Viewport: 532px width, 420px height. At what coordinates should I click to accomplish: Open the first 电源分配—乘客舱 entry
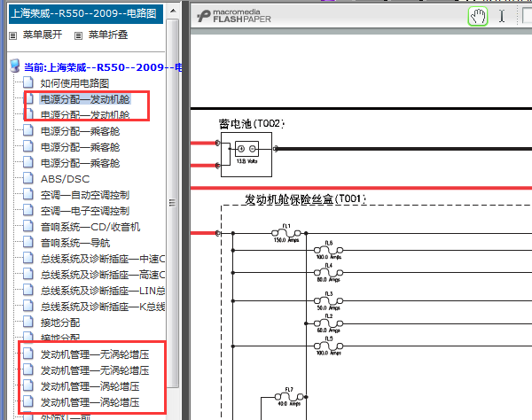pos(80,131)
